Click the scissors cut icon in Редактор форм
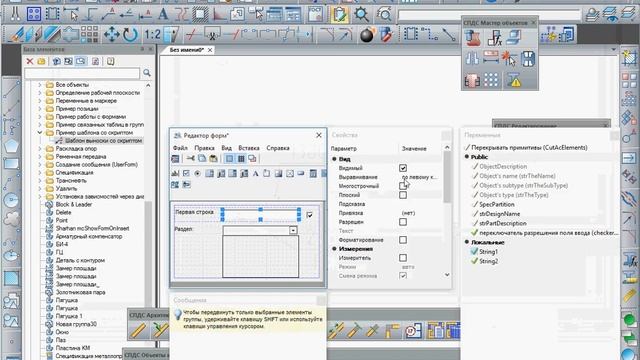Screen dimensions: 640x360 point(190,158)
